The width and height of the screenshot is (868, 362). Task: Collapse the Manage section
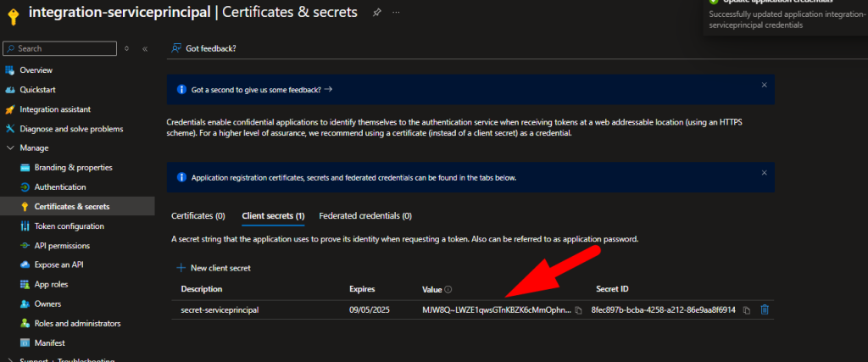[10, 148]
